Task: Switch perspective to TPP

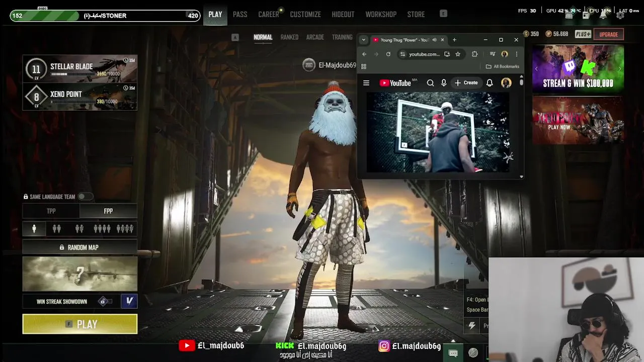Action: tap(51, 211)
